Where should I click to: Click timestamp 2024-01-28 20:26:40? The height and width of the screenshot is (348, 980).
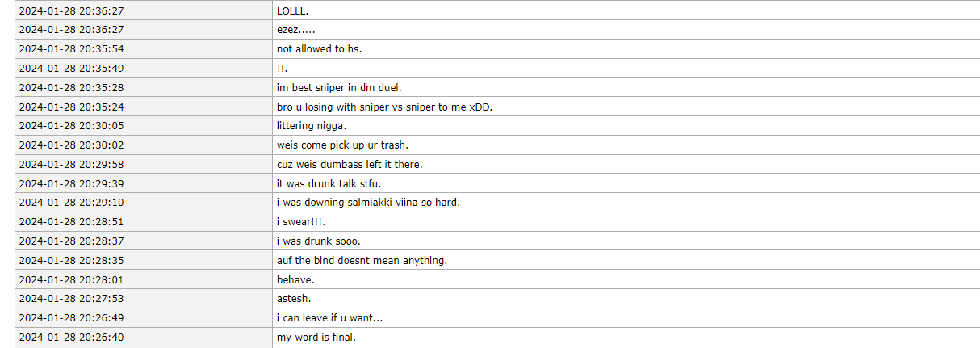pyautogui.click(x=72, y=338)
